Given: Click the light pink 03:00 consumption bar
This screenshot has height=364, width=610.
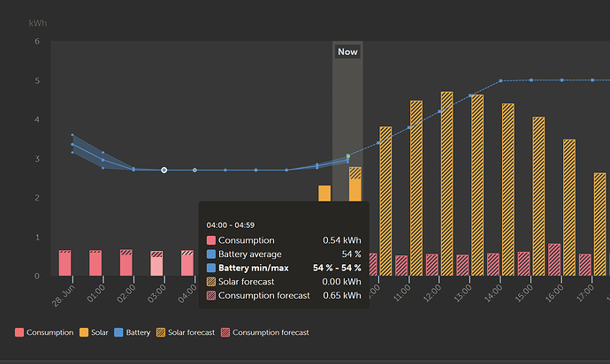Looking at the screenshot, I should click(x=156, y=263).
